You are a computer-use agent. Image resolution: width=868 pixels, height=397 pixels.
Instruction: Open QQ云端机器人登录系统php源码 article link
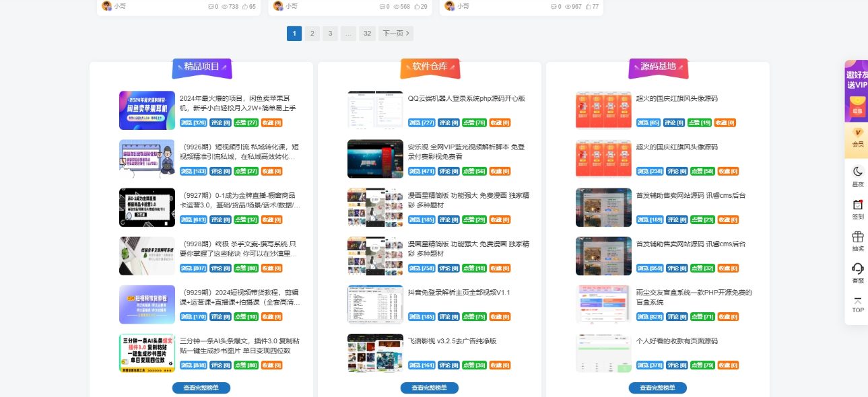coord(466,98)
